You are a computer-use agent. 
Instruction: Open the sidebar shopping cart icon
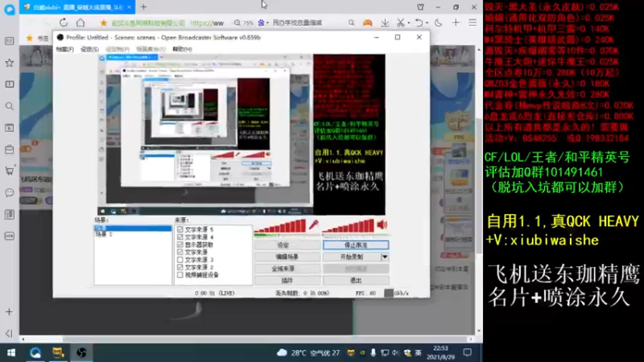coord(9,171)
